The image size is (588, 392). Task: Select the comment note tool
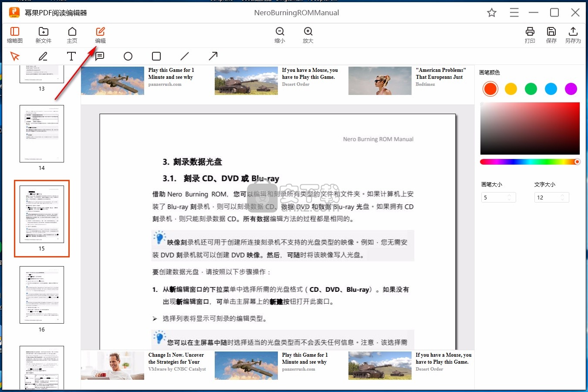pyautogui.click(x=100, y=56)
